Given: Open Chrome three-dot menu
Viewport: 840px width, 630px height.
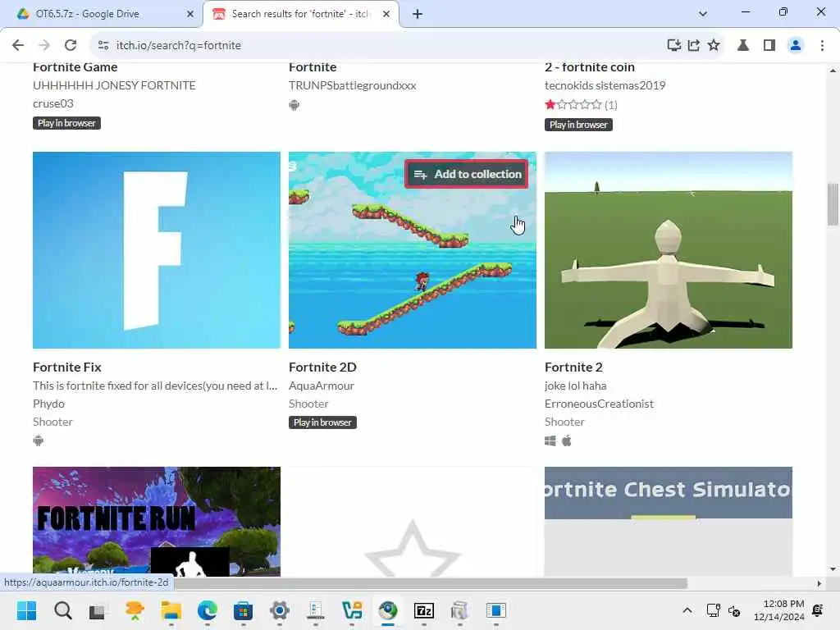Looking at the screenshot, I should point(822,46).
